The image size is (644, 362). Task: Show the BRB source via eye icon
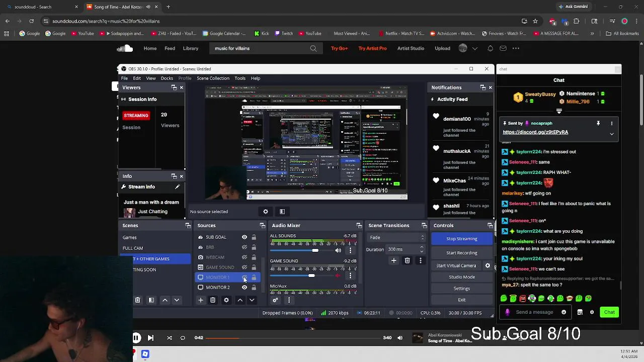pos(245,247)
